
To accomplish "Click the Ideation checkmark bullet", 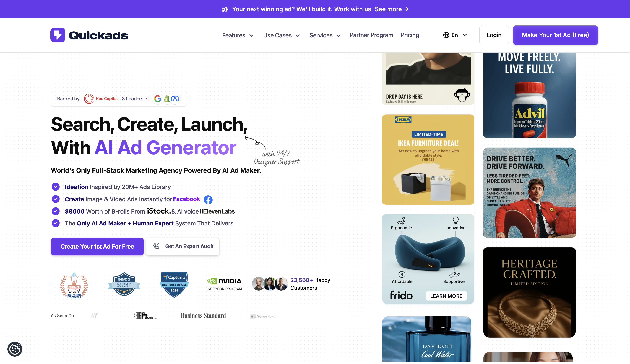I will pos(56,187).
